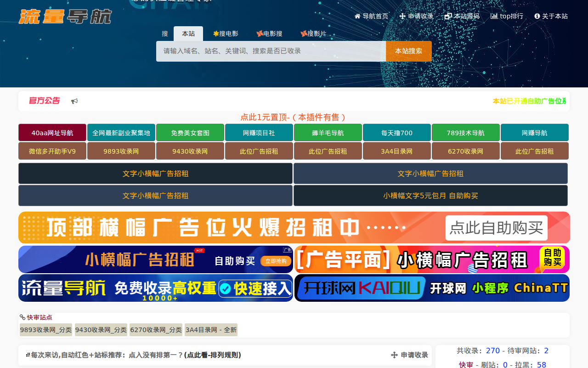588x368 pixels.
Task: Click the 点此自助购买 banner button
Action: click(496, 228)
